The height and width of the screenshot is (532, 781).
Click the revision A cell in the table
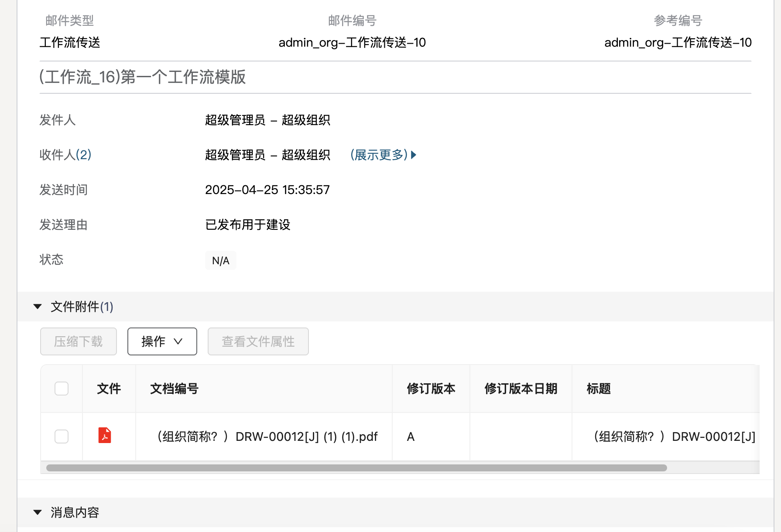pyautogui.click(x=411, y=437)
